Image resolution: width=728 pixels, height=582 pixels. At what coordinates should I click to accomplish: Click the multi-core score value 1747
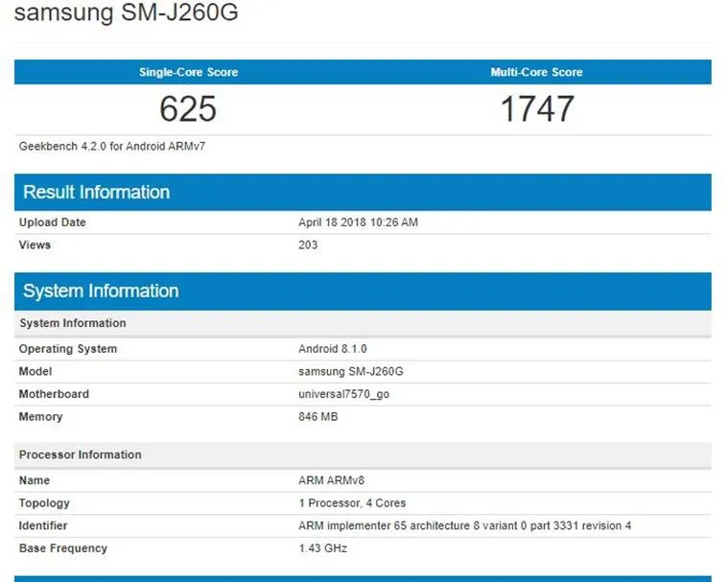537,108
